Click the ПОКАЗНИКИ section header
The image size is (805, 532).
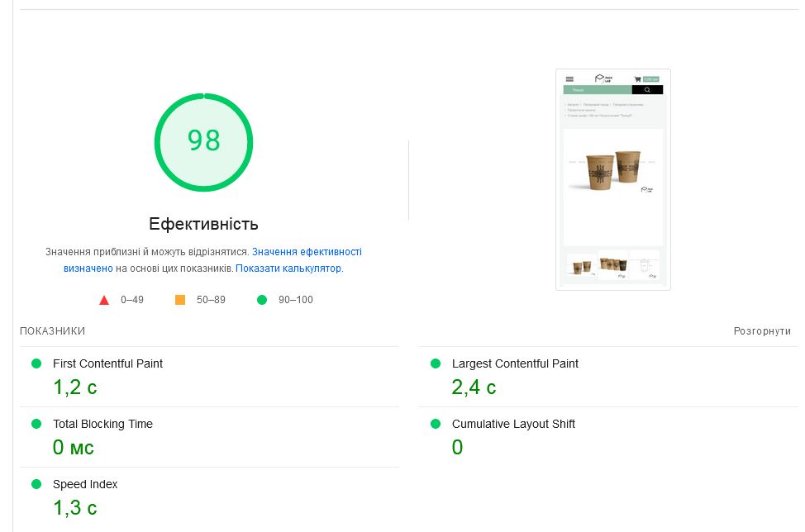click(x=52, y=331)
